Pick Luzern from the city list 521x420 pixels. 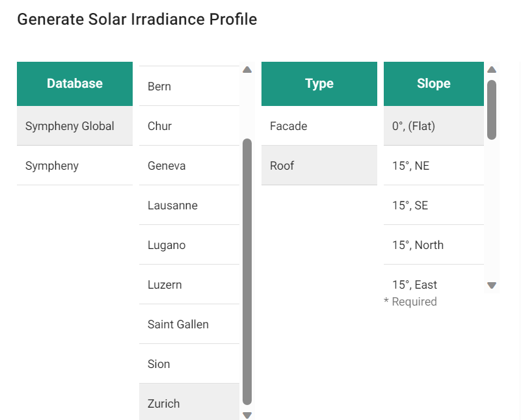click(x=189, y=285)
